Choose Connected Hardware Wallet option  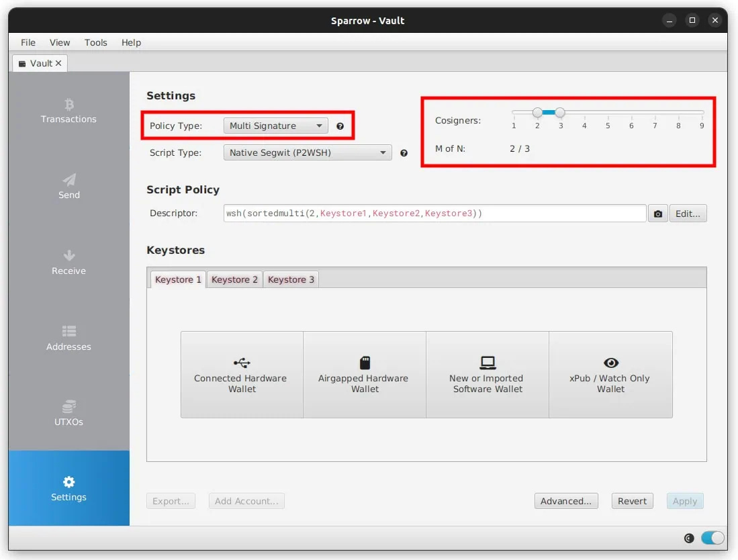click(242, 375)
